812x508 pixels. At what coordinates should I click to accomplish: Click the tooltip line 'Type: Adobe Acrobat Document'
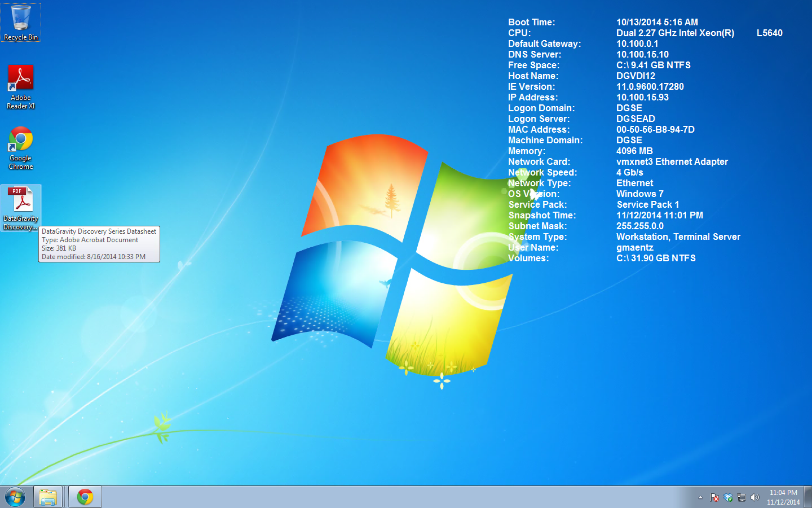coord(90,240)
